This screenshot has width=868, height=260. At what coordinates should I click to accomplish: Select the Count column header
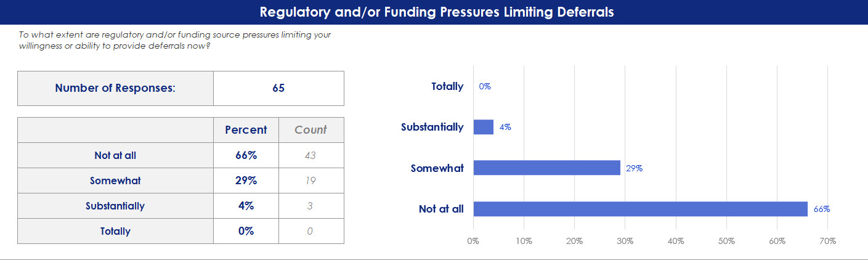[x=311, y=130]
